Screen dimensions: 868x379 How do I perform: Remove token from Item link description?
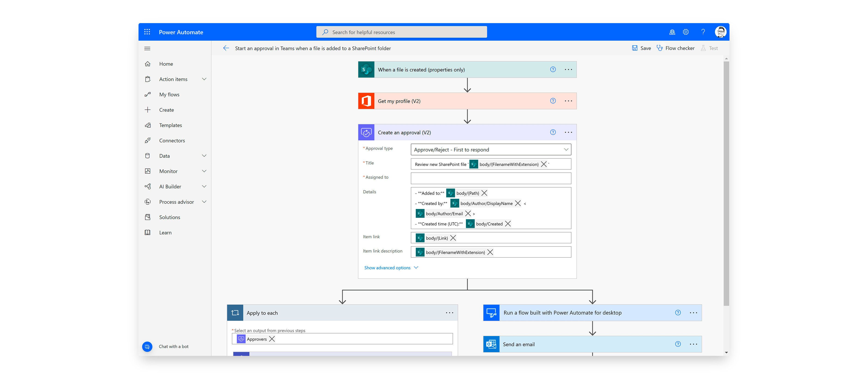coord(490,252)
